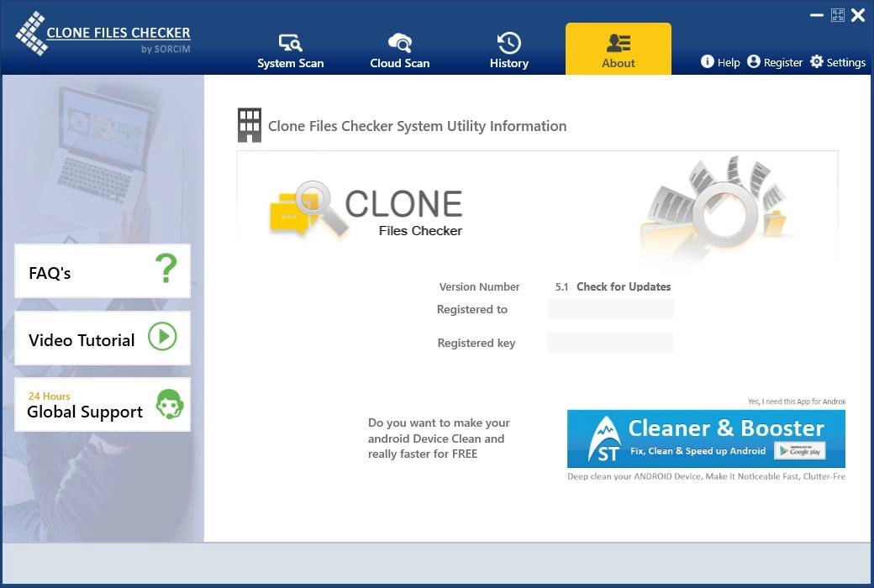Image resolution: width=874 pixels, height=588 pixels.
Task: Open the FAQ's button
Action: click(x=103, y=270)
